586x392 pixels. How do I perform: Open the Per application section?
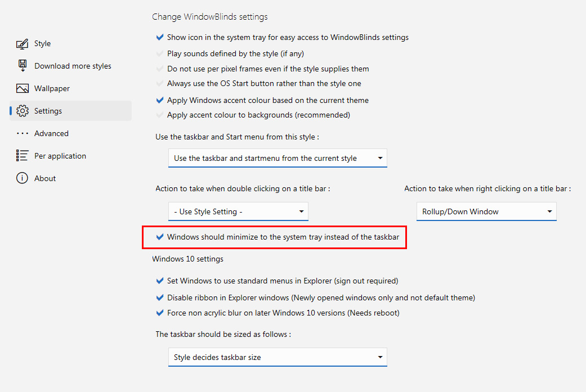[x=60, y=156]
